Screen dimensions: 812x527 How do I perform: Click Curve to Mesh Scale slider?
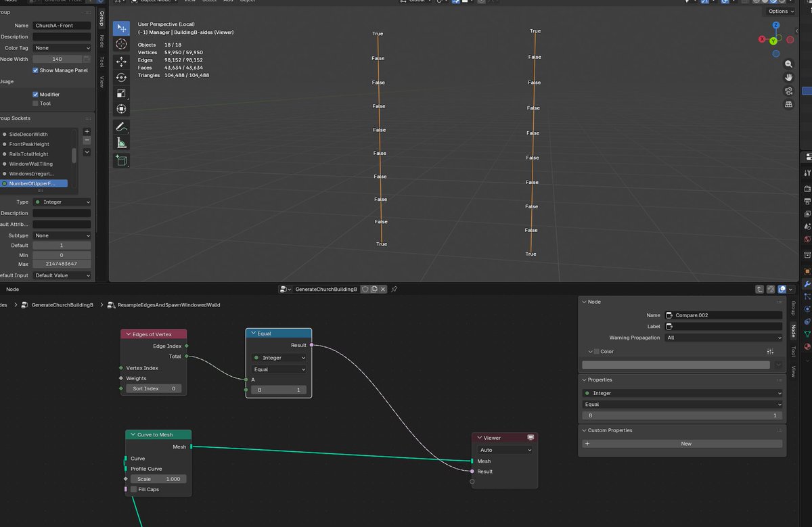[158, 479]
